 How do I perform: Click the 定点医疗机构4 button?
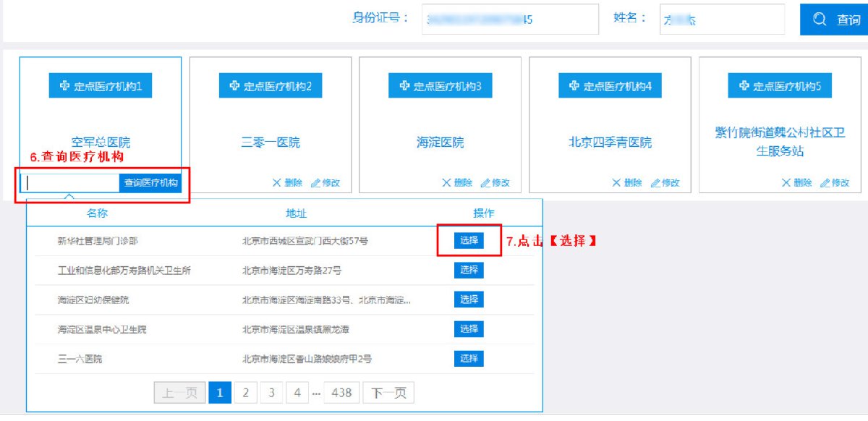click(x=610, y=86)
